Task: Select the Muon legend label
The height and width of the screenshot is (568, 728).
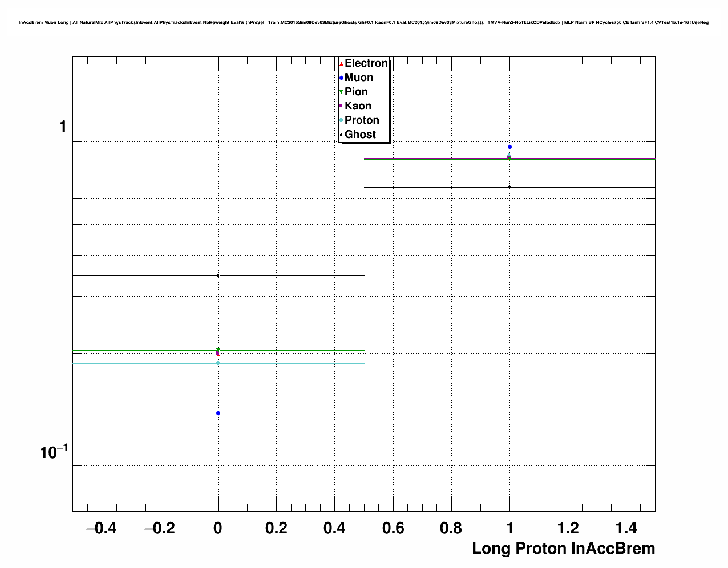Action: click(x=359, y=78)
